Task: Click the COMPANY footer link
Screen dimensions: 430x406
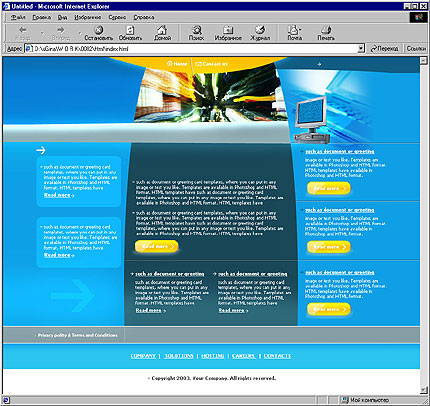Action: point(143,356)
